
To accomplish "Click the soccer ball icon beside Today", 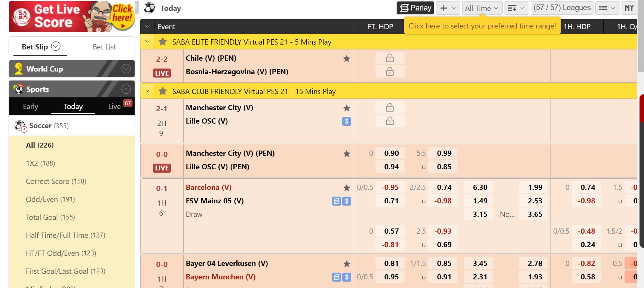I will tap(149, 8).
